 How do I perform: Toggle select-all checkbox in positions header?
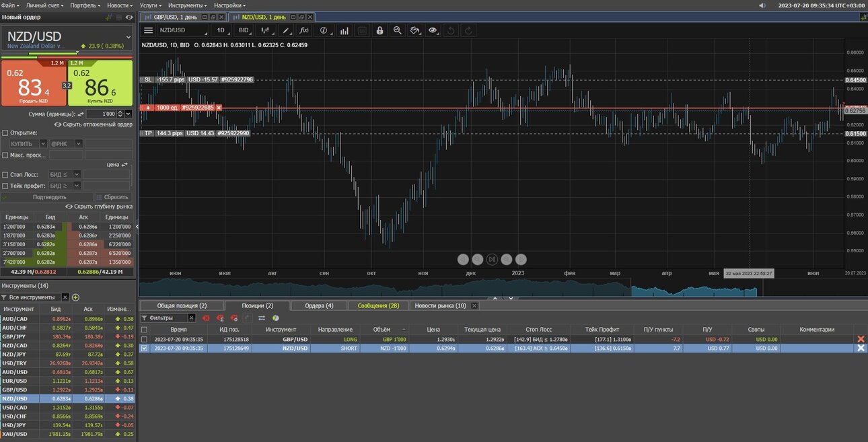coord(144,330)
